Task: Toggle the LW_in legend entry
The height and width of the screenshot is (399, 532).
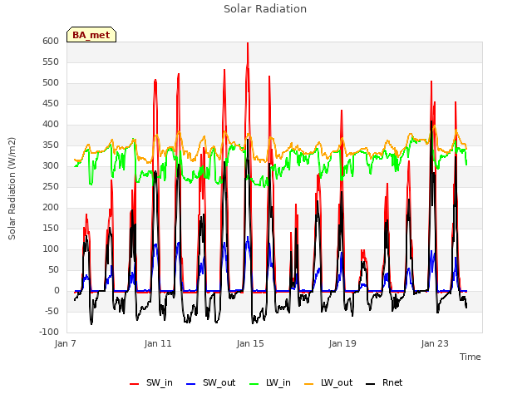Action: [270, 382]
